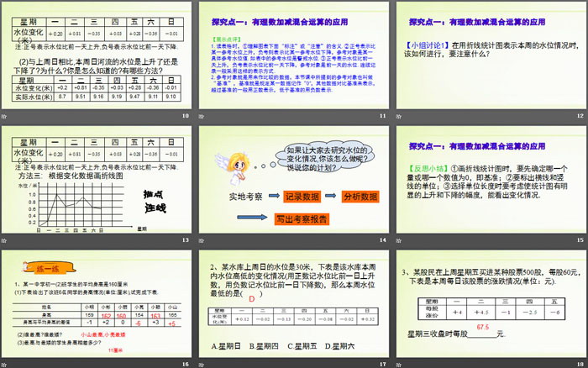The image size is (588, 368).
Task: Click the red answer 67.5 on slide 18
Action: pyautogui.click(x=483, y=327)
